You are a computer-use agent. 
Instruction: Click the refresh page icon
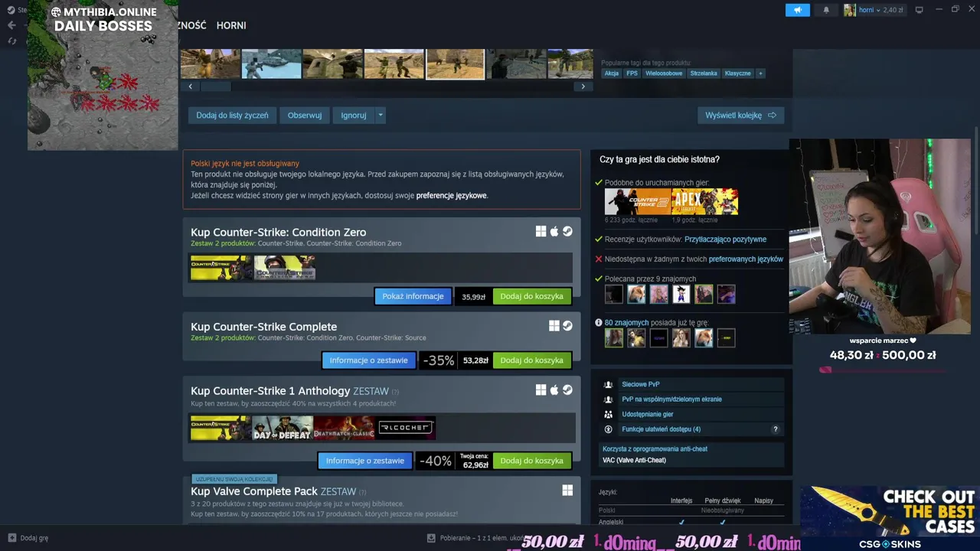11,41
